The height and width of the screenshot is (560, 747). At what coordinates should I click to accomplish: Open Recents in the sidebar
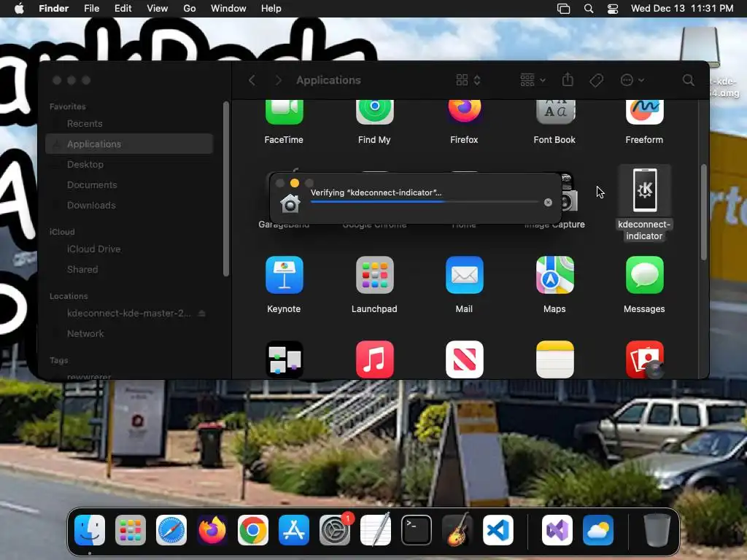[x=129, y=124]
